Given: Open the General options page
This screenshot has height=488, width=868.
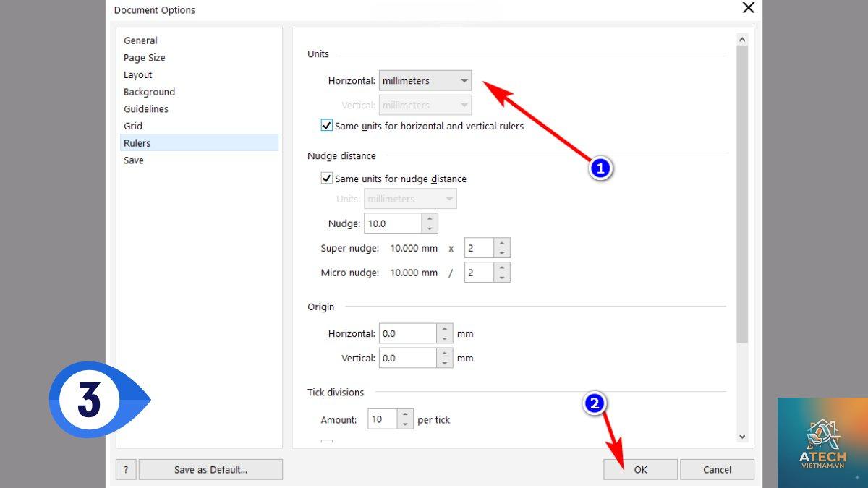Looking at the screenshot, I should pos(199,40).
